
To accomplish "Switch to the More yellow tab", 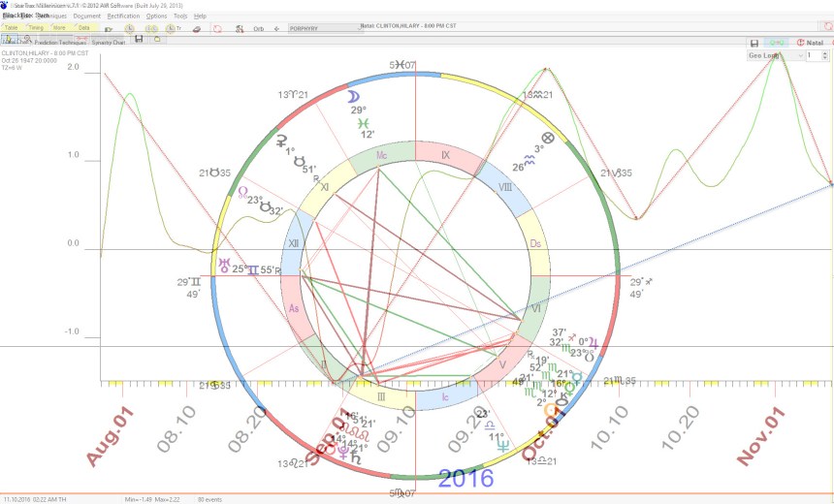I will pos(59,28).
